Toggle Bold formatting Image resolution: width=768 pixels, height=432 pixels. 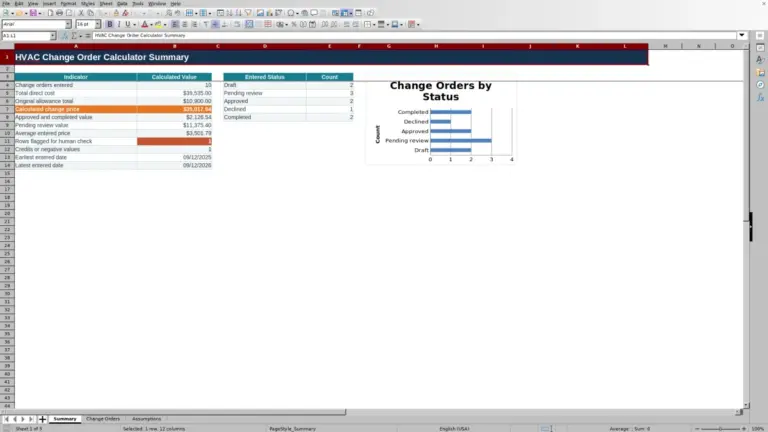(110, 24)
